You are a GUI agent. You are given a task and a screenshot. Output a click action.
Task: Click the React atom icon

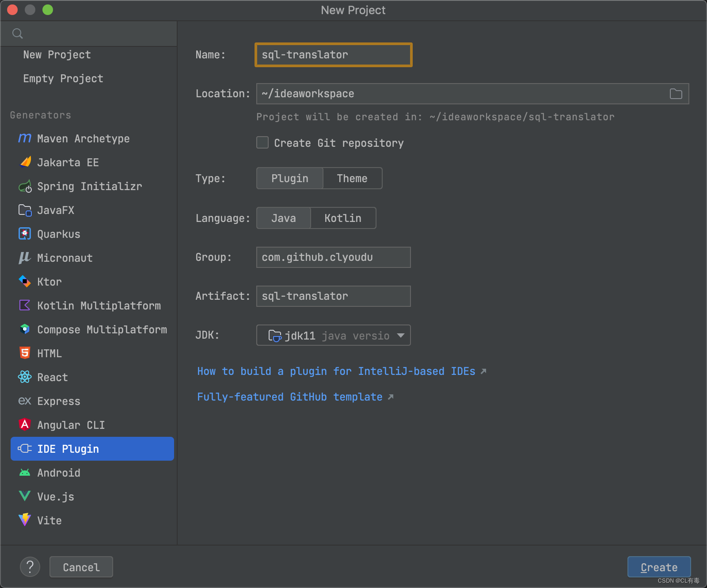[25, 377]
